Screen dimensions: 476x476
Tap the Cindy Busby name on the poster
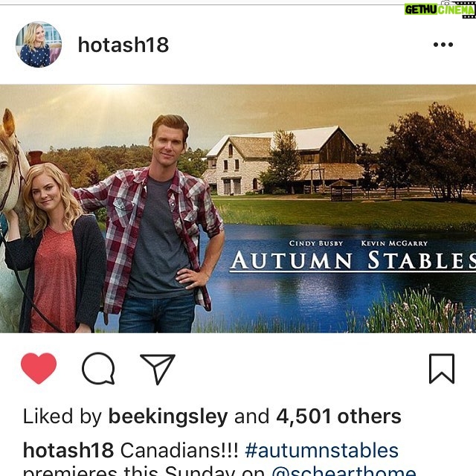[x=316, y=243]
